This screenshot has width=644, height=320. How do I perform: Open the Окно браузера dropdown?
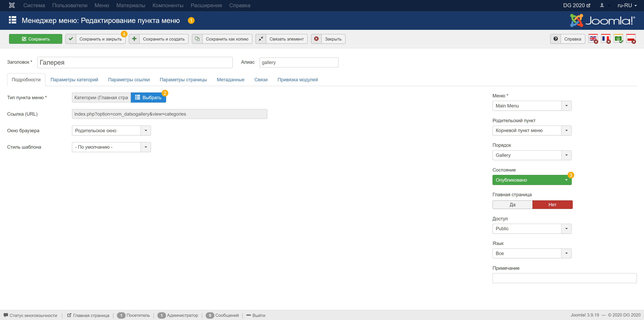pyautogui.click(x=111, y=131)
